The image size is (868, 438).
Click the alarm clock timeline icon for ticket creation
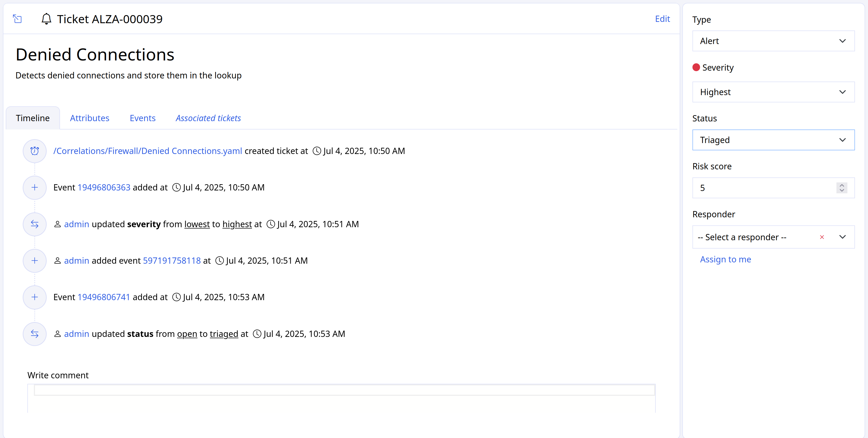coord(34,151)
